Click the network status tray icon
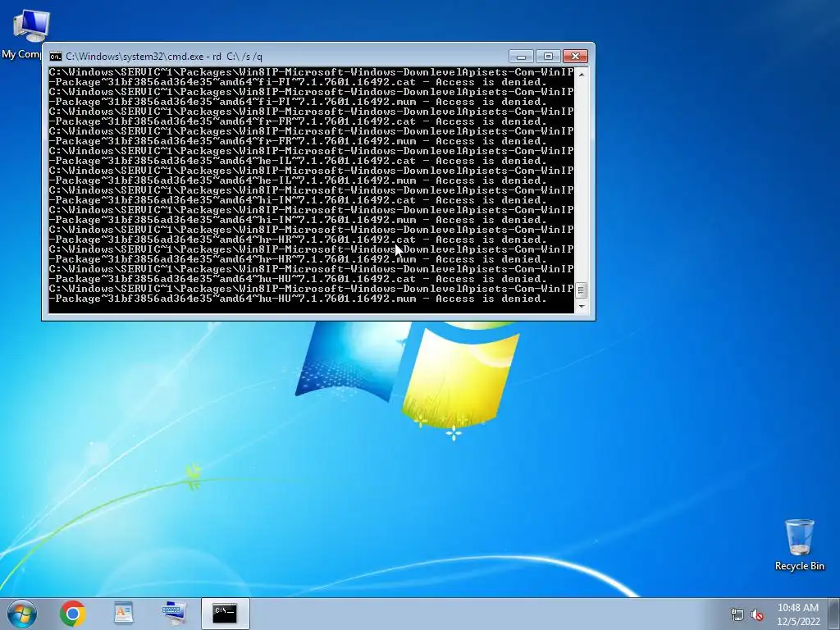The width and height of the screenshot is (840, 630). coord(737,614)
